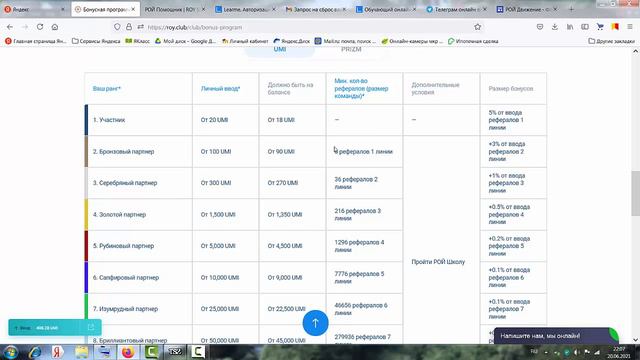Open the Windows Start button
The image size is (640, 360).
pos(11,352)
